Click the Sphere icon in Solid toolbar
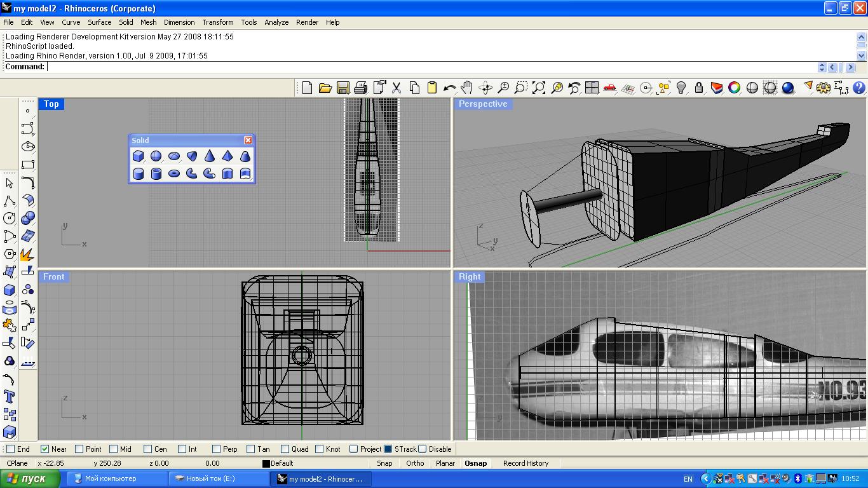The height and width of the screenshot is (488, 868). (x=156, y=156)
